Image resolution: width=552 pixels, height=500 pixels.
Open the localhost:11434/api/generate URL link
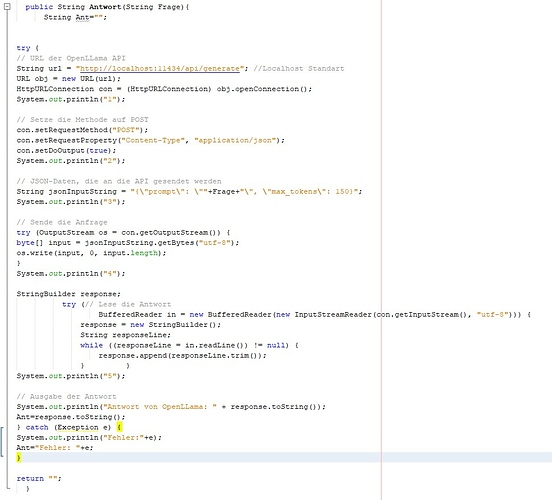point(160,69)
